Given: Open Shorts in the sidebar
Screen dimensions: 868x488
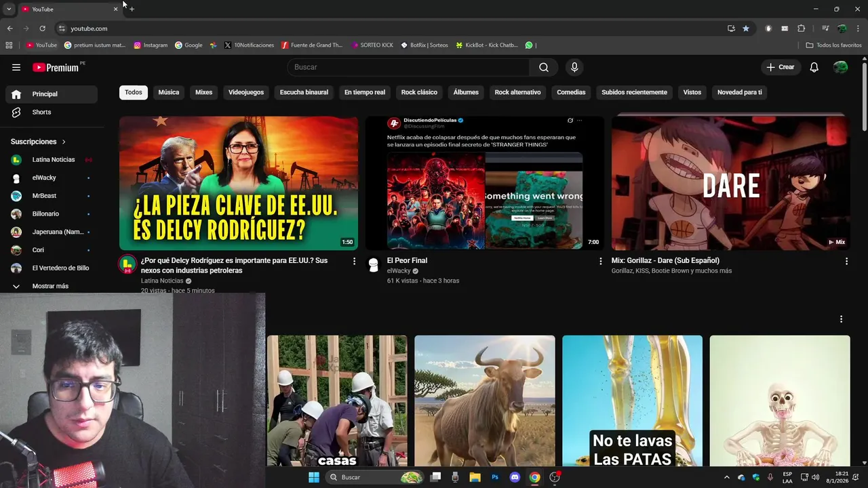Looking at the screenshot, I should pos(52,112).
